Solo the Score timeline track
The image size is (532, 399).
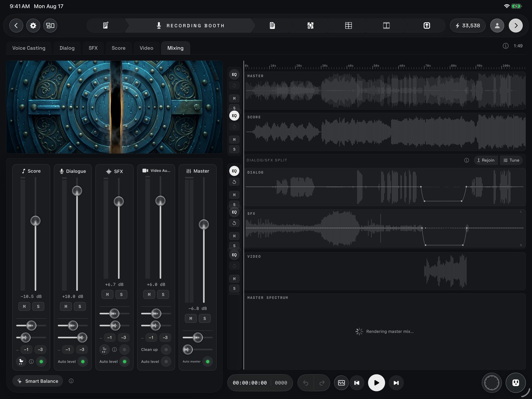pos(234,149)
